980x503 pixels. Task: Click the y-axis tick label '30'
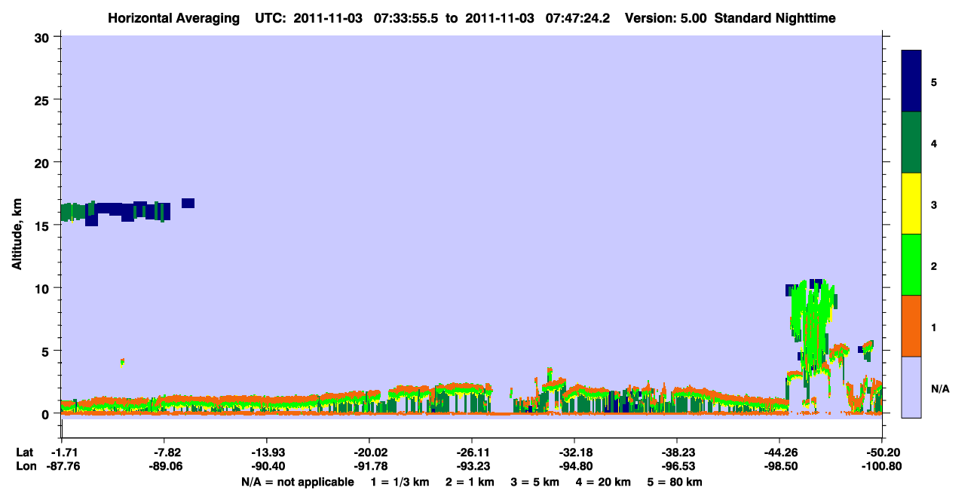click(x=43, y=37)
